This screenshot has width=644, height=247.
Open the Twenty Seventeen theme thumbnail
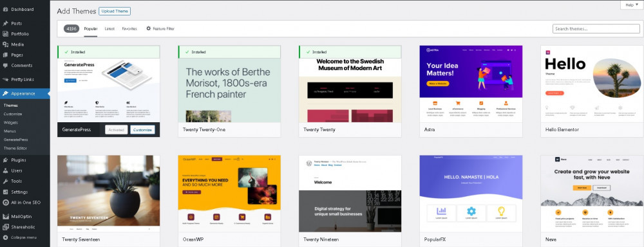(108, 194)
